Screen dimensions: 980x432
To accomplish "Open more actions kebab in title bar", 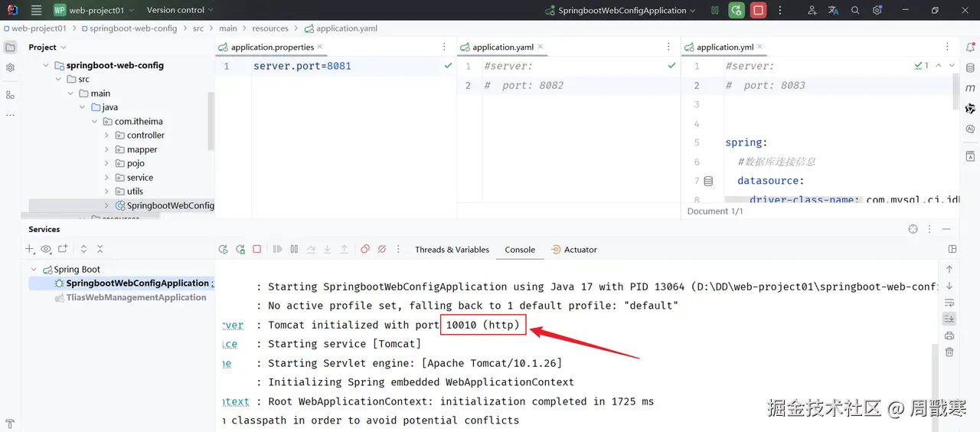I will (779, 10).
